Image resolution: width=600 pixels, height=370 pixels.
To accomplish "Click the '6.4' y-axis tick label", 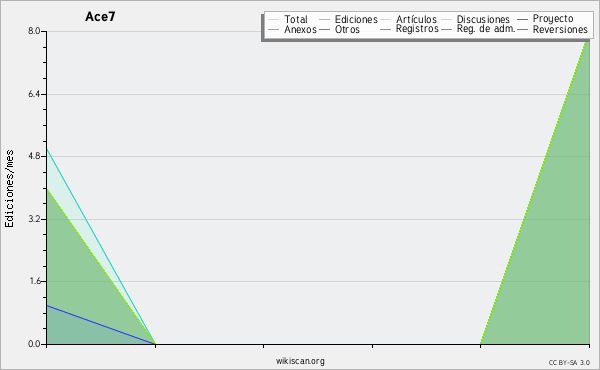I will (x=34, y=94).
